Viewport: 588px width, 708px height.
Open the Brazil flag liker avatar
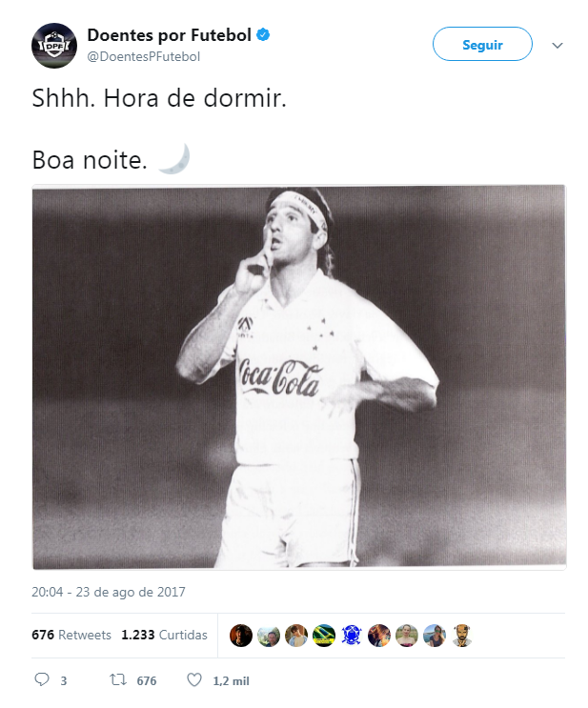coord(324,636)
